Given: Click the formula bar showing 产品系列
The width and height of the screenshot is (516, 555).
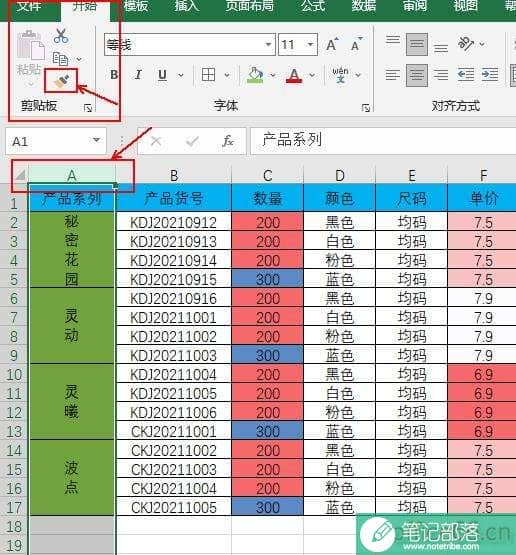Looking at the screenshot, I should pyautogui.click(x=383, y=141).
